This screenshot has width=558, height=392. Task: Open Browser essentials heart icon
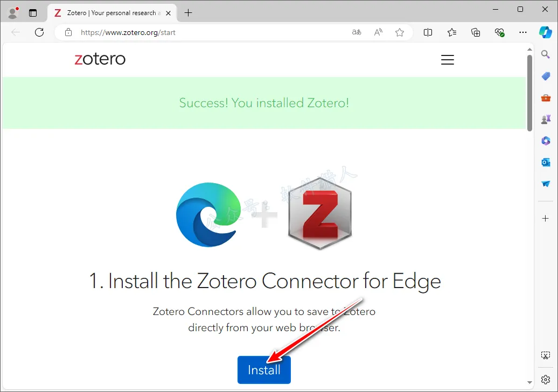pos(499,32)
